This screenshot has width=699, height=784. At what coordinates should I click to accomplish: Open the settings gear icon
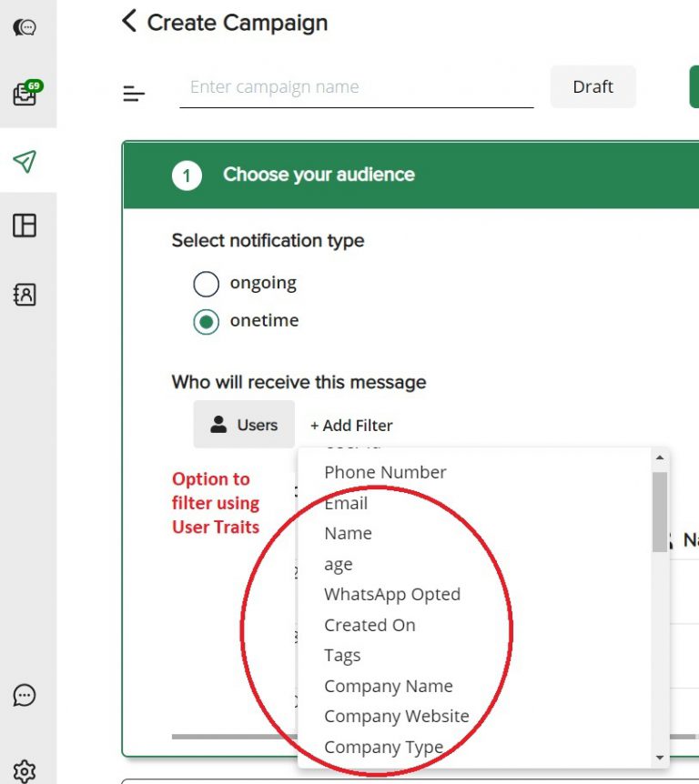point(25,770)
